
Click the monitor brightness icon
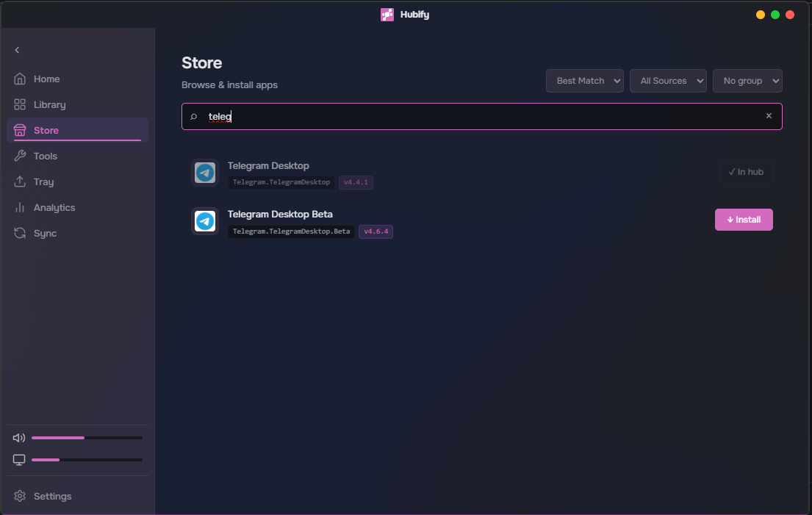[x=19, y=460]
